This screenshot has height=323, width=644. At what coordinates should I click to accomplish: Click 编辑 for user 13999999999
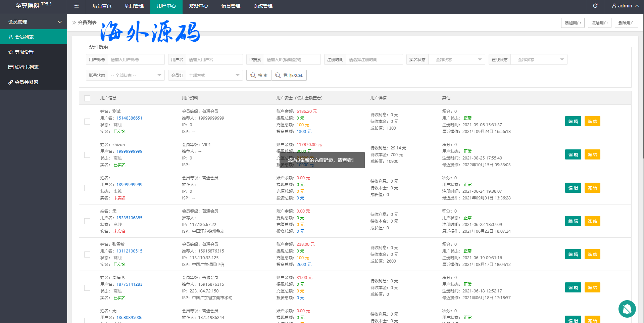[573, 188]
